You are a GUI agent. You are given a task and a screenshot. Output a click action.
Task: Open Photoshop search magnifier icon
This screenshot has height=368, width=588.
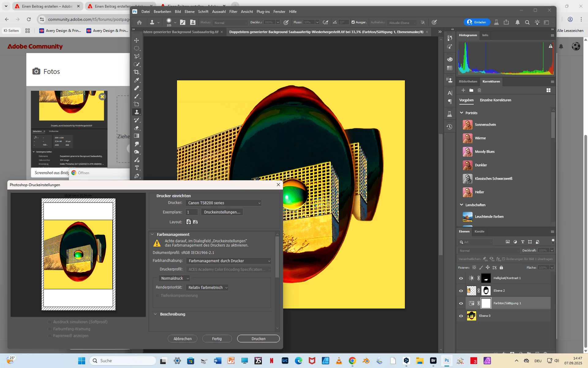tap(527, 22)
